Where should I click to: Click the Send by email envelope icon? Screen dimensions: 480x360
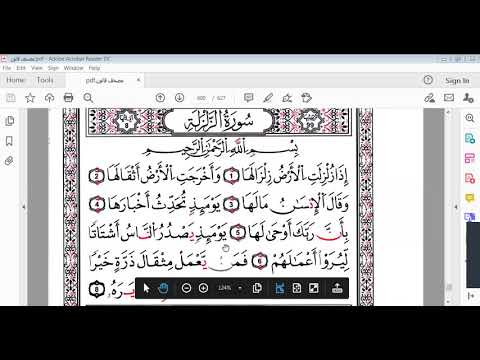[449, 98]
